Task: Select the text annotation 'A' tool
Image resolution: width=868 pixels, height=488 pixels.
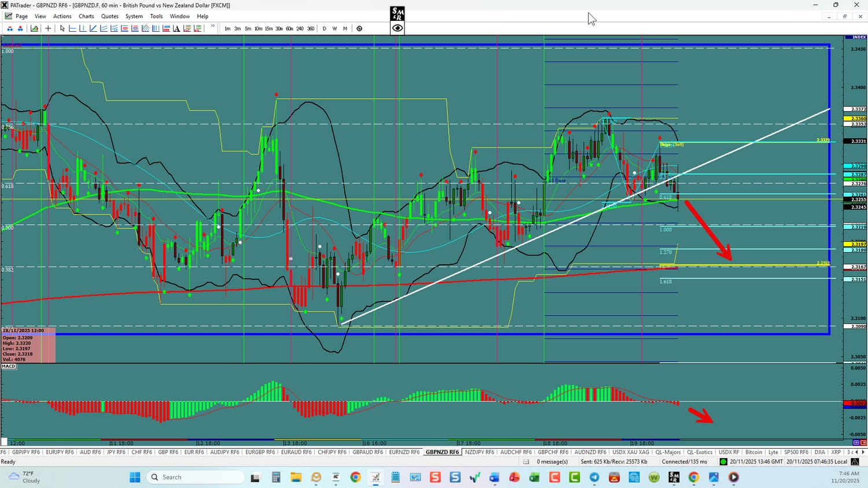Action: pyautogui.click(x=176, y=28)
